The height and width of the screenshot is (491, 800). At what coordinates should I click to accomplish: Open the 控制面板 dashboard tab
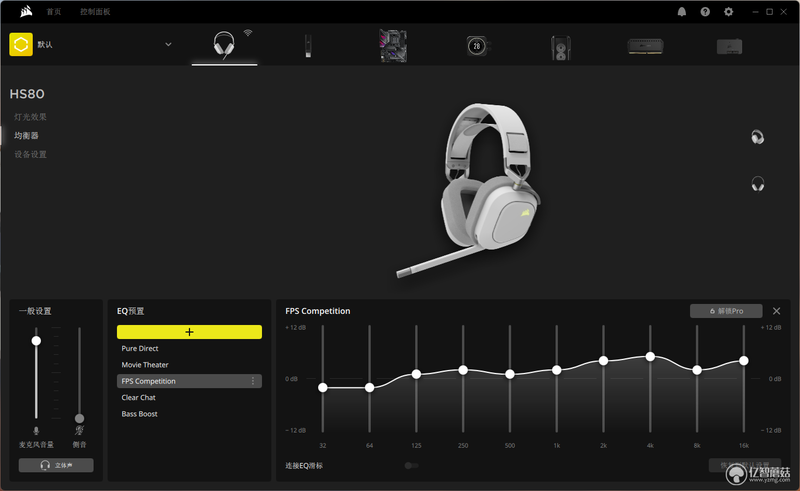point(95,12)
